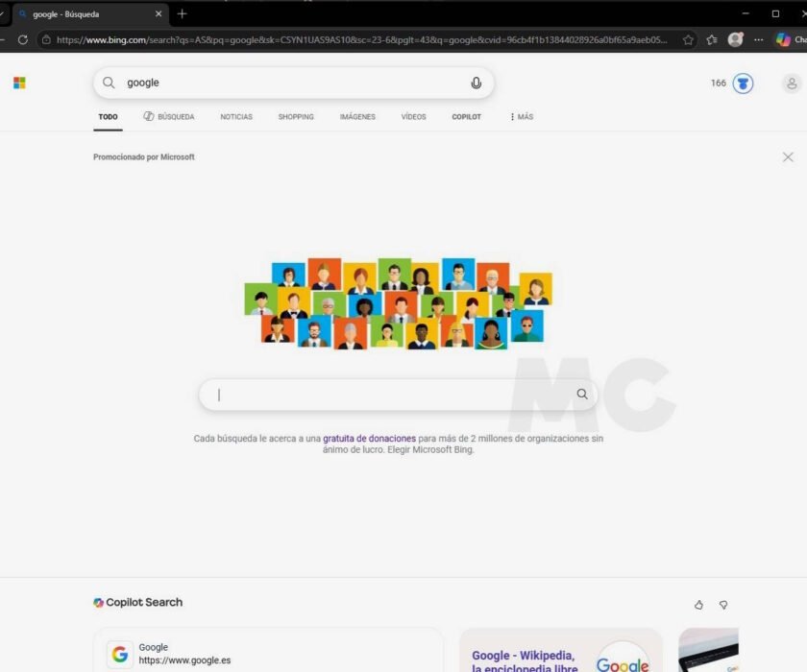
Task: Click the Copilot Search logo icon
Action: [x=98, y=603]
